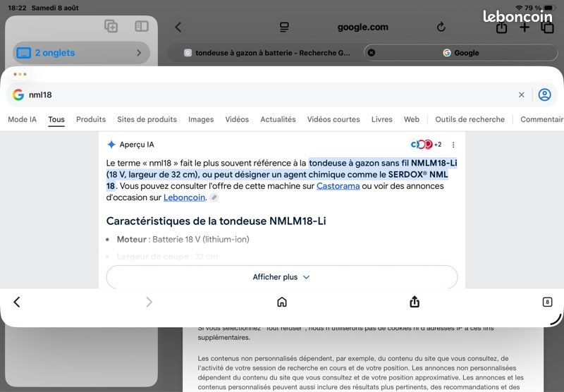Go back in background Safari window
This screenshot has height=392, width=564.
coord(178,27)
